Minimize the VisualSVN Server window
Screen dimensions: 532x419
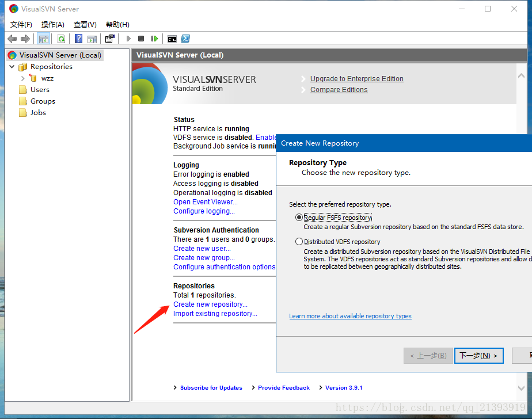(x=461, y=9)
